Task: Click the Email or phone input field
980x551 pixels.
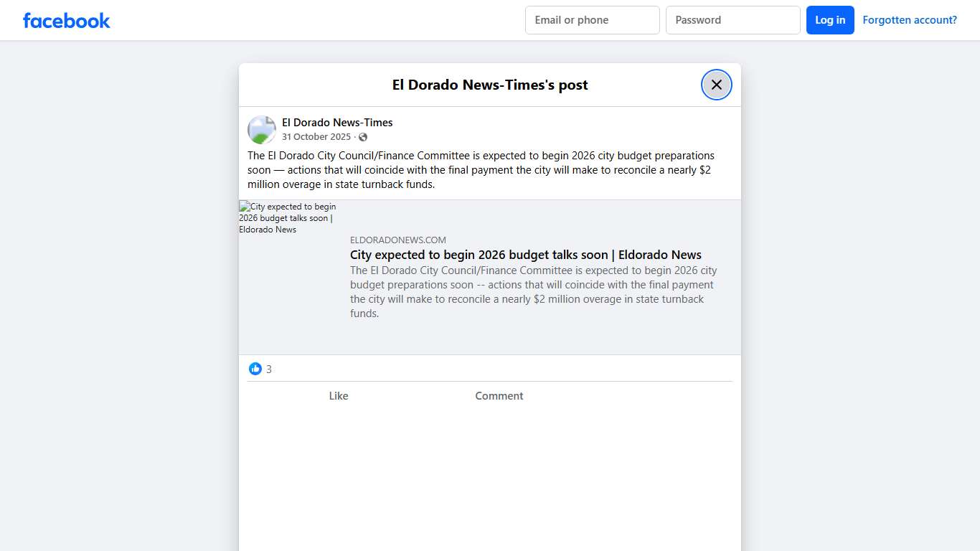Action: pos(591,19)
